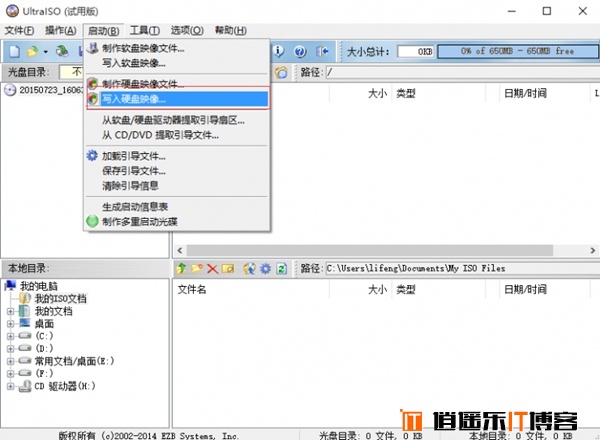Click the blue info toolbar icon
The image size is (600, 440).
(279, 51)
